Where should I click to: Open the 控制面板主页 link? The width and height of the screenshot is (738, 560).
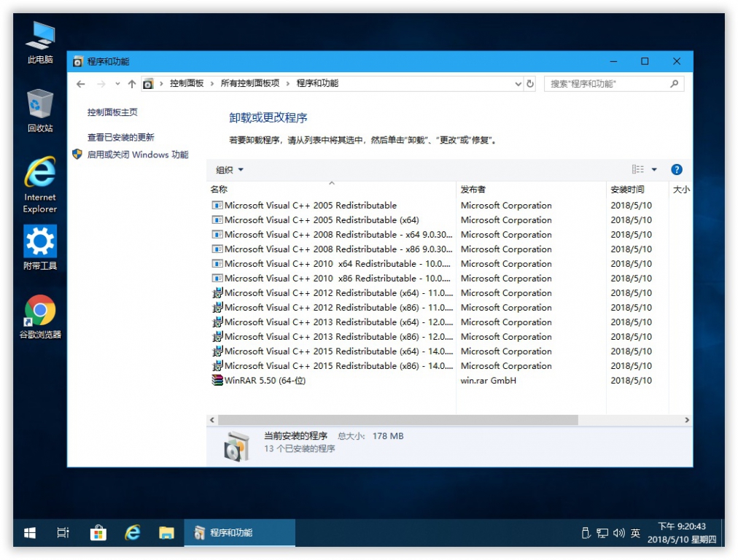tap(112, 112)
